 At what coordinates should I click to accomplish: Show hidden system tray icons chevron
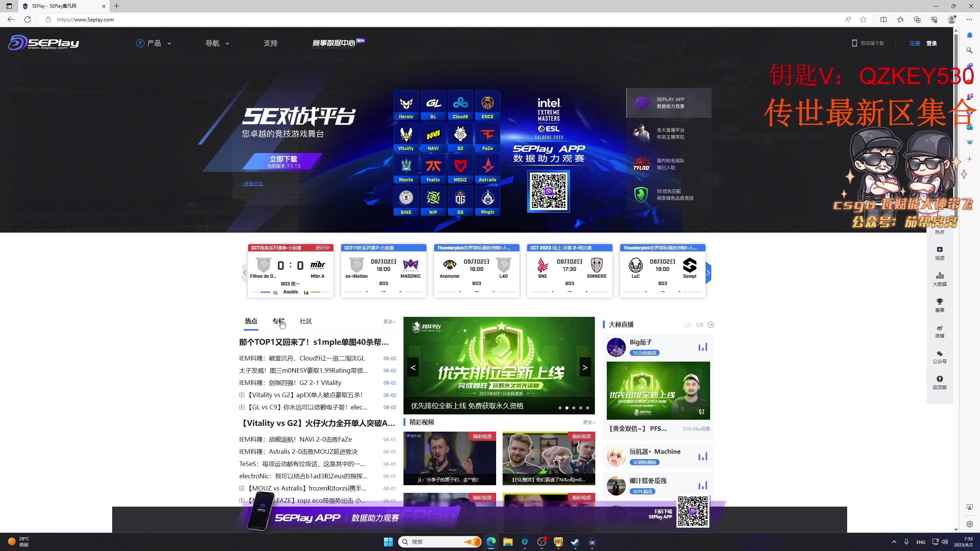[x=894, y=542]
